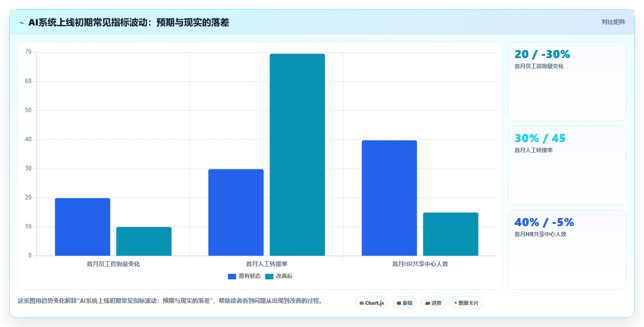Click the header icon beside the AI系统 title
644x327 pixels.
click(x=22, y=23)
